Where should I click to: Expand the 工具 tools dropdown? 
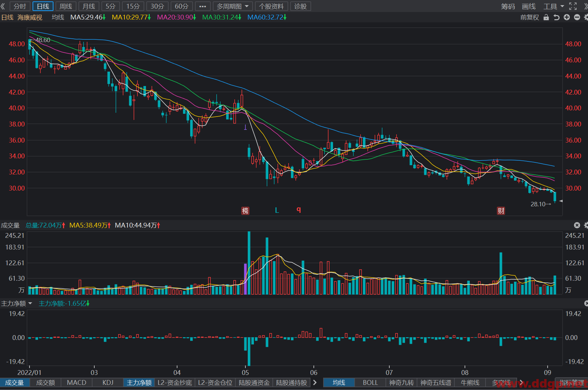coord(554,6)
